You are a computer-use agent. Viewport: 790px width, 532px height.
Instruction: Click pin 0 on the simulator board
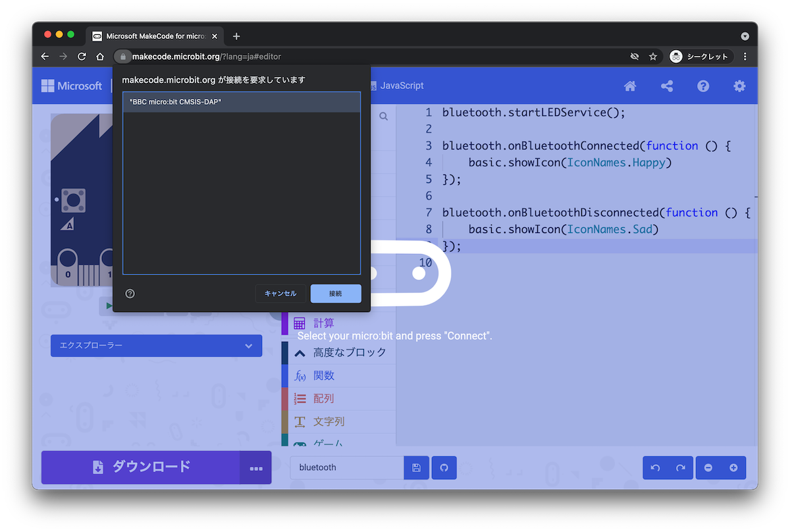(x=68, y=267)
